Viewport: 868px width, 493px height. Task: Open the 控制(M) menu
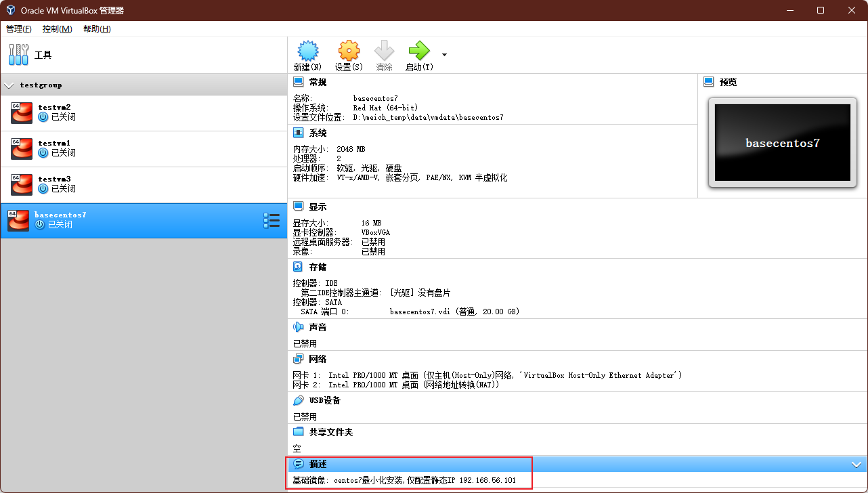coord(57,29)
